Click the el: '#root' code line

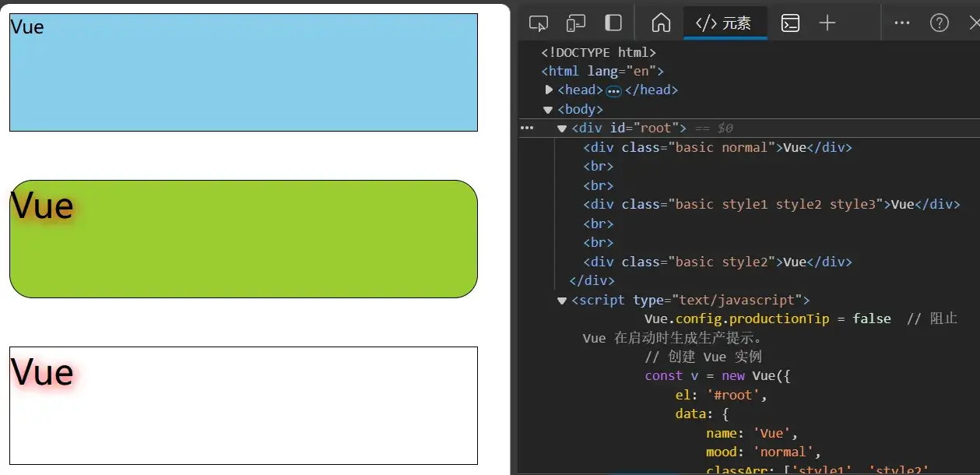click(722, 395)
